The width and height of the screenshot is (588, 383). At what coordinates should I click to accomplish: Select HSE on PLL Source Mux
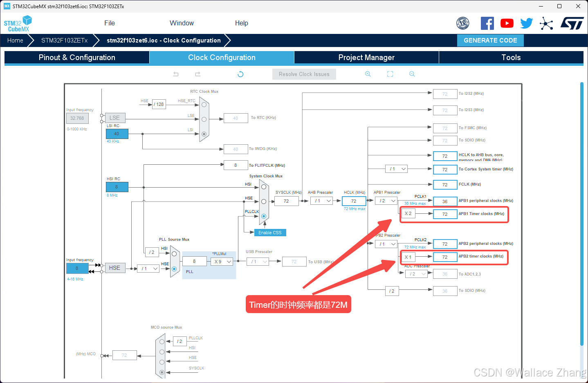pos(174,269)
